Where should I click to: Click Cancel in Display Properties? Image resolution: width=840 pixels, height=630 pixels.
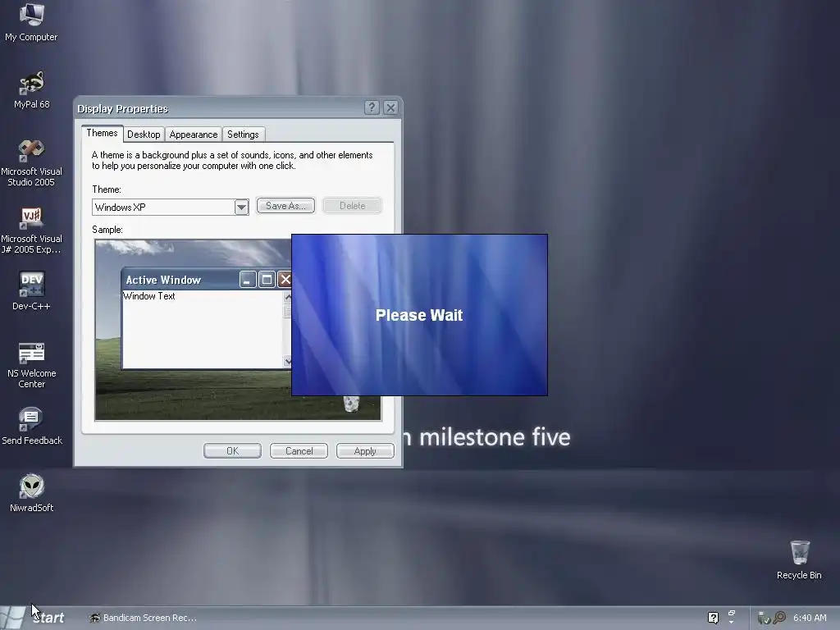(299, 451)
